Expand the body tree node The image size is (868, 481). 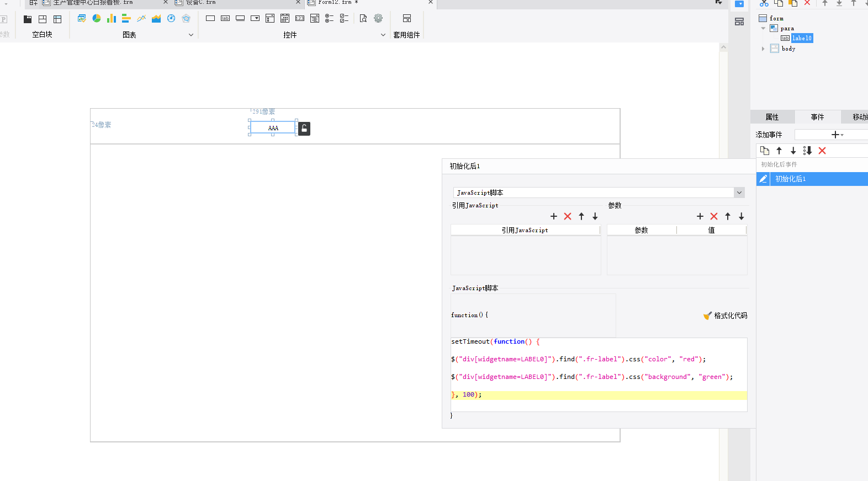763,49
